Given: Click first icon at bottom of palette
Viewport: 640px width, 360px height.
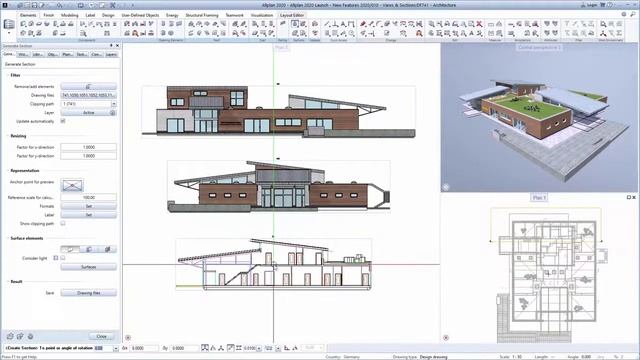Looking at the screenshot, I should [x=10, y=336].
